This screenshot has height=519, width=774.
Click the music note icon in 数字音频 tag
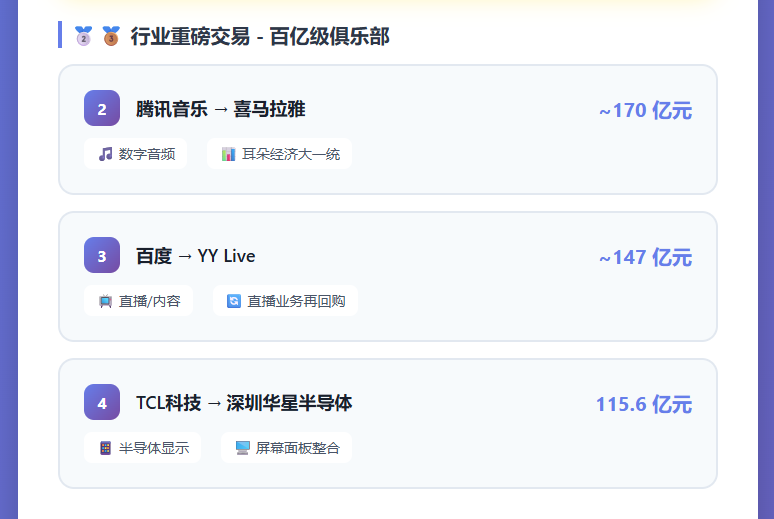click(105, 154)
